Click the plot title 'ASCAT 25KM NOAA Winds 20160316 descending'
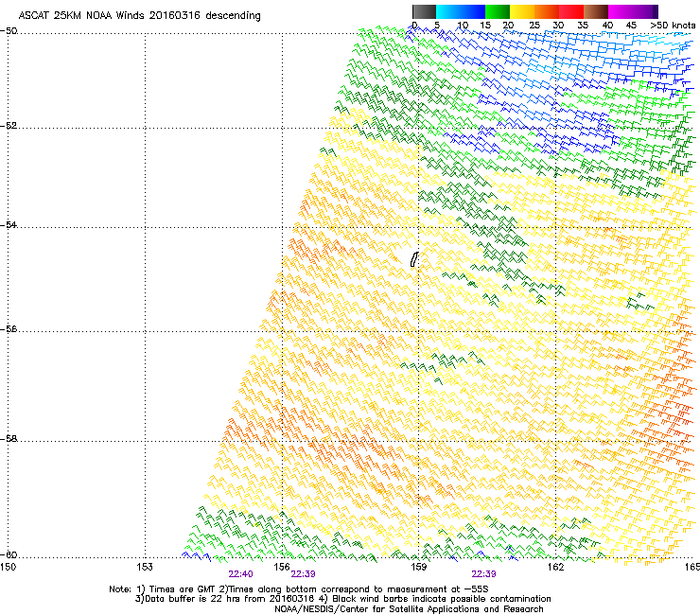The image size is (700, 615). tap(139, 16)
